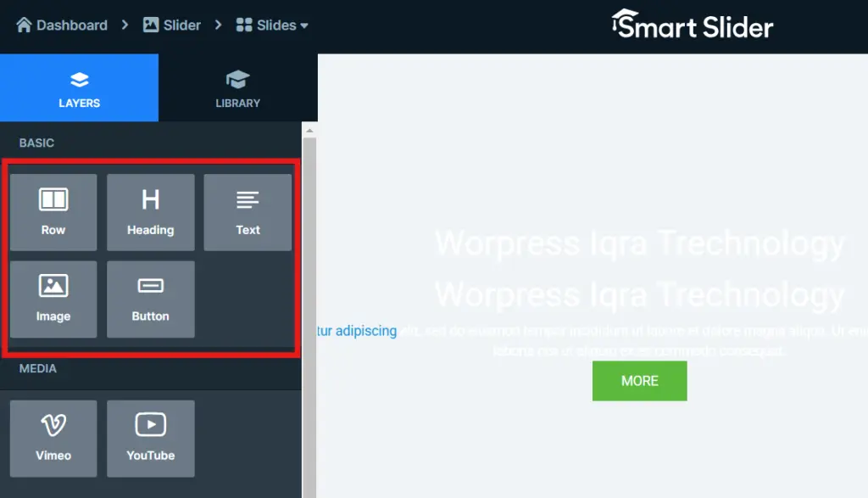Select the second Worpress Iqra Trechnology heading
The height and width of the screenshot is (498, 868).
(x=640, y=295)
